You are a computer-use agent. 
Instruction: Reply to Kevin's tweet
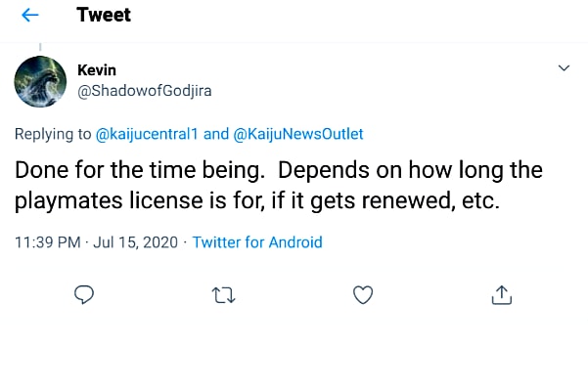coord(85,294)
